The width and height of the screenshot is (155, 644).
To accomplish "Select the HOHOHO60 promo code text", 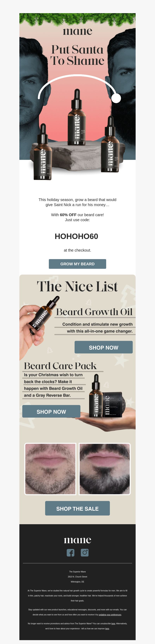I will coord(76,236).
